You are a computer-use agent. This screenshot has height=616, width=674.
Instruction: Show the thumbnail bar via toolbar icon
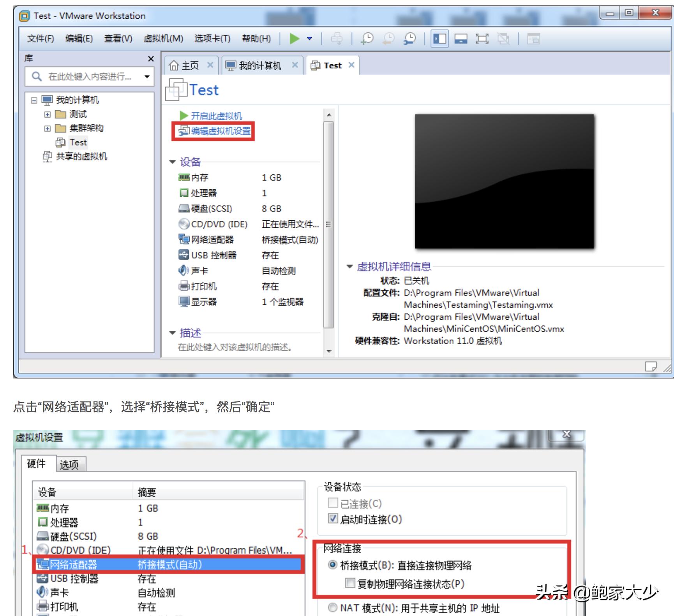[460, 39]
